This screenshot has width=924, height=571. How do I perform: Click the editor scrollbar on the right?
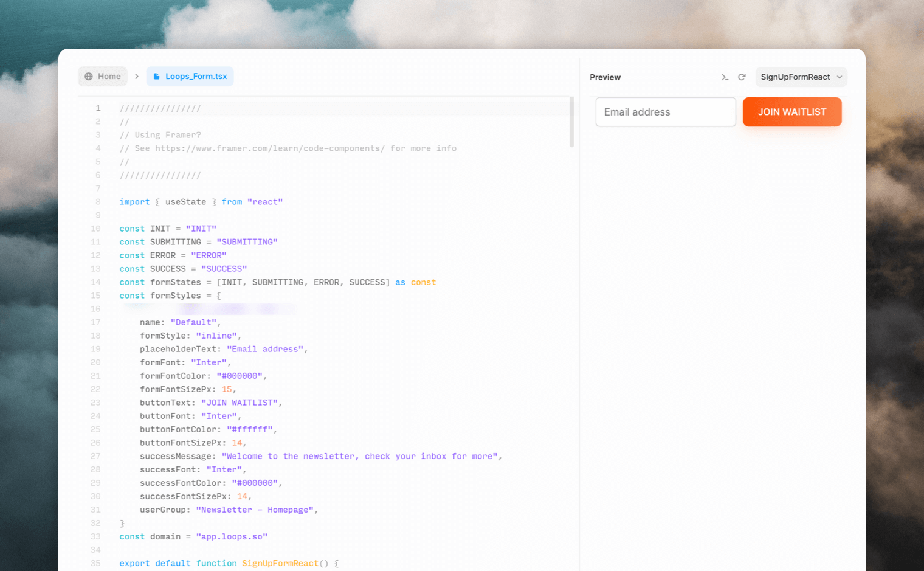571,122
